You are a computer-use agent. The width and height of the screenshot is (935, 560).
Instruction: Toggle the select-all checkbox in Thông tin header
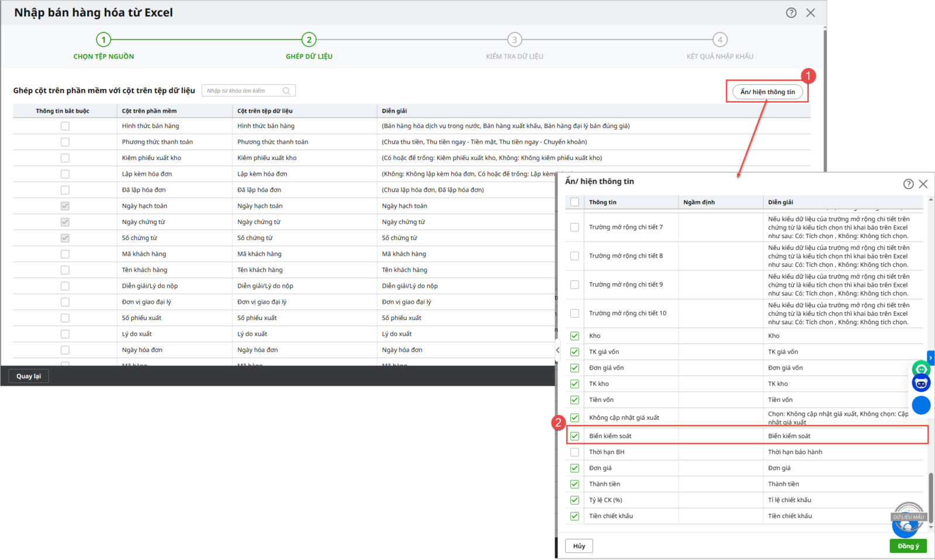pos(574,202)
